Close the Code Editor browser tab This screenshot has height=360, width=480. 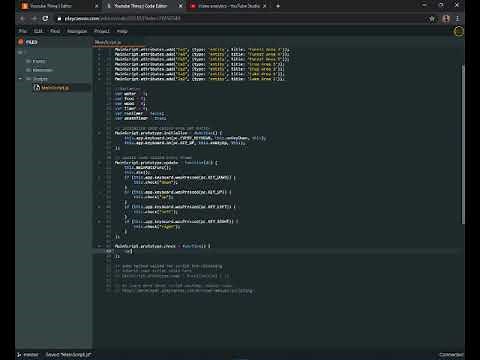[180, 6]
